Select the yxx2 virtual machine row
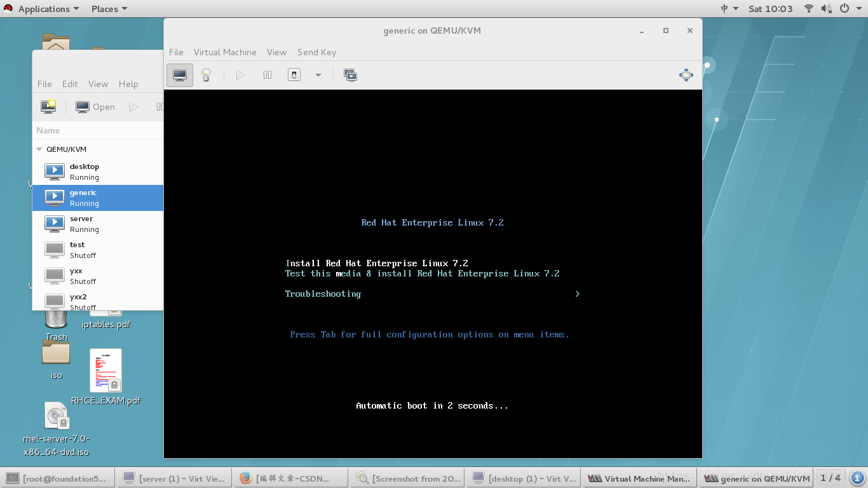The height and width of the screenshot is (488, 868). pyautogui.click(x=98, y=301)
